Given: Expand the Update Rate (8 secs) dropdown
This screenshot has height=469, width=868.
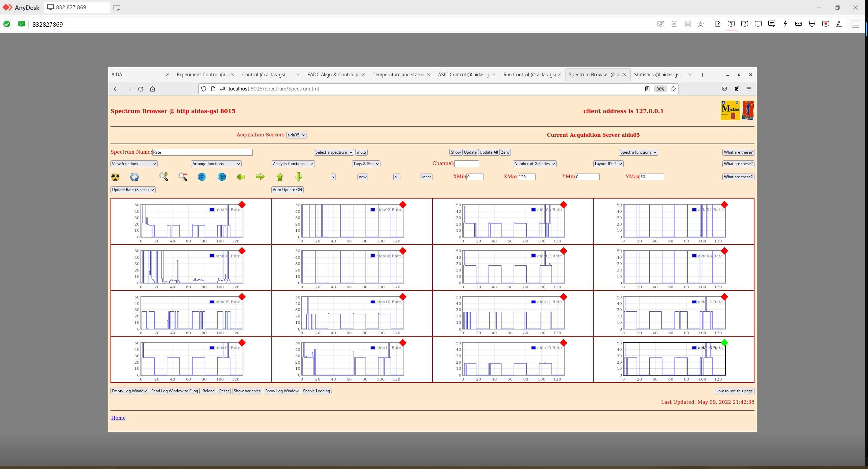Looking at the screenshot, I should click(133, 190).
